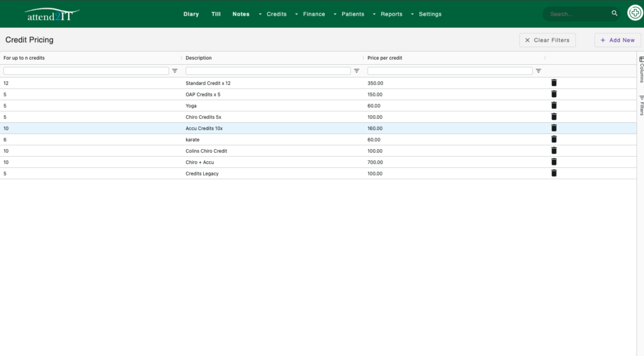Open the Columns side panel
The image size is (644, 356).
tap(641, 69)
